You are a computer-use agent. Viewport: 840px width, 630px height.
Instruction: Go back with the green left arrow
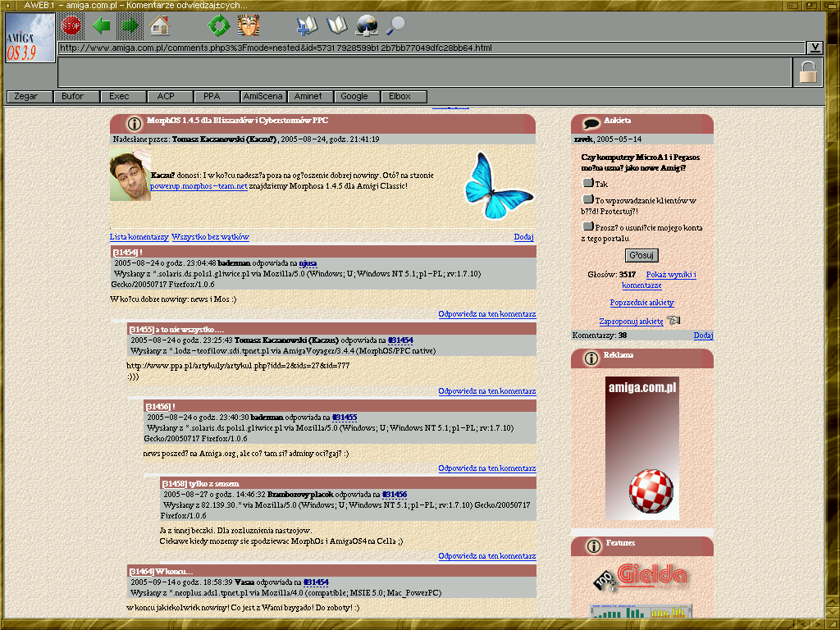(x=101, y=25)
